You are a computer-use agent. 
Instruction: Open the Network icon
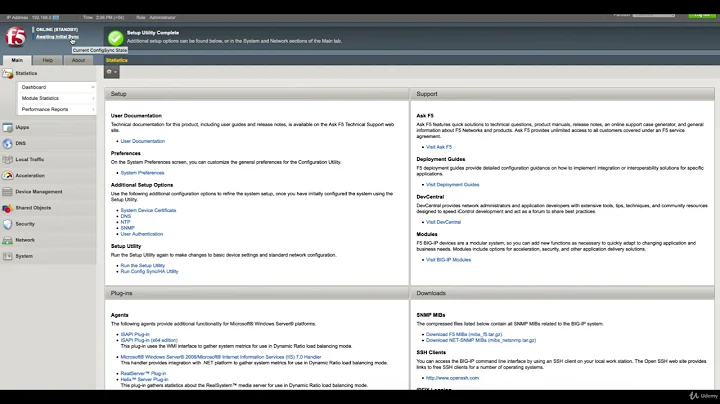tap(7, 240)
